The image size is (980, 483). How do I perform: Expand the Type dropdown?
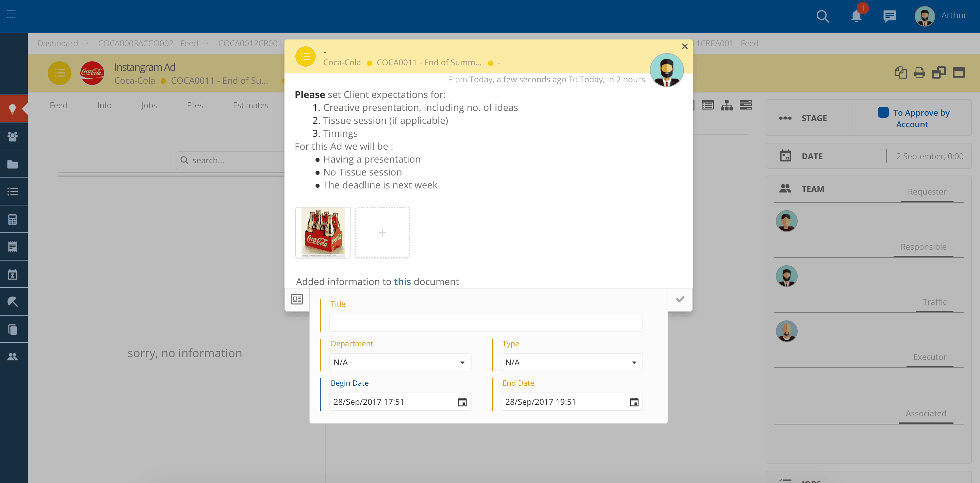point(572,362)
